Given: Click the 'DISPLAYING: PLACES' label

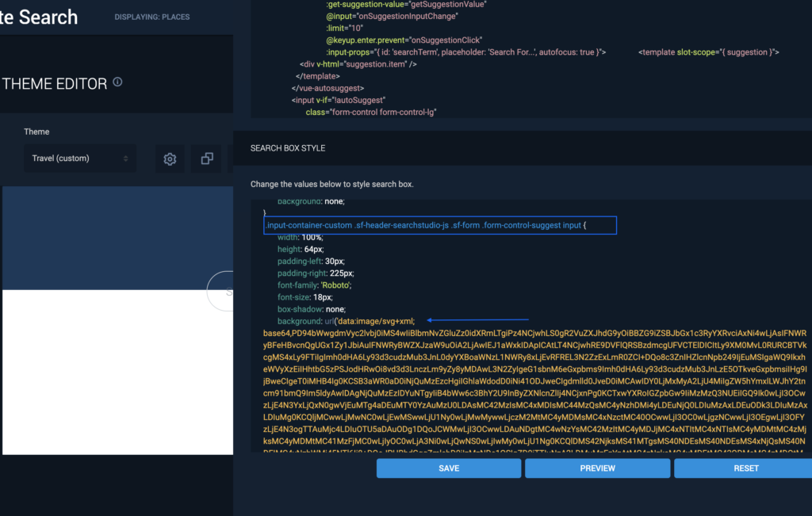Looking at the screenshot, I should tap(151, 17).
